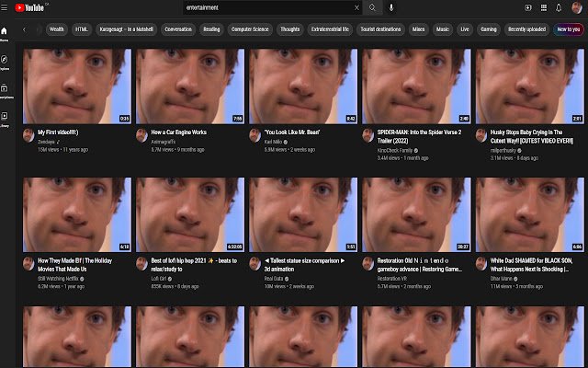Open White Dad SHAMED for BLACK SON title
The height and width of the screenshot is (368, 588).
(x=531, y=265)
